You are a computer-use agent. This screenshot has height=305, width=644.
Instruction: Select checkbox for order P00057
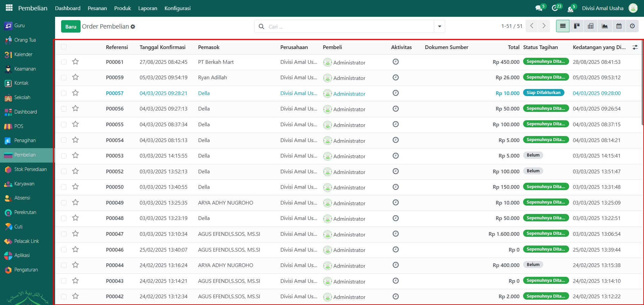[64, 93]
